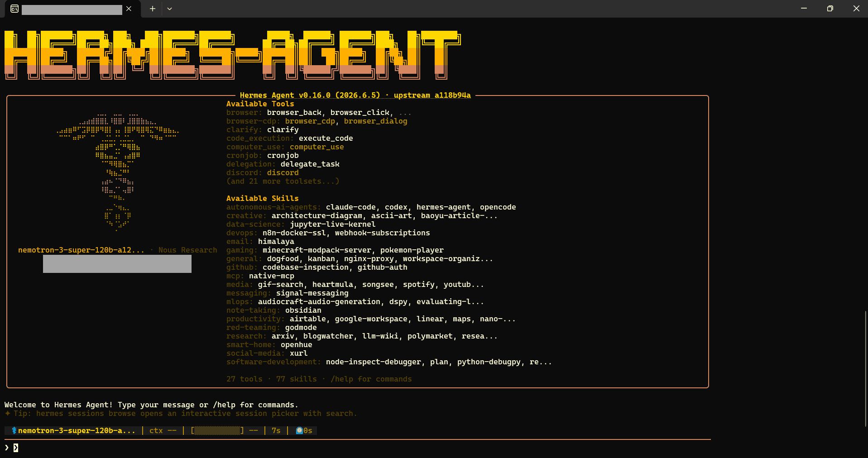This screenshot has width=868, height=458.
Task: Close the current terminal tab
Action: [129, 9]
